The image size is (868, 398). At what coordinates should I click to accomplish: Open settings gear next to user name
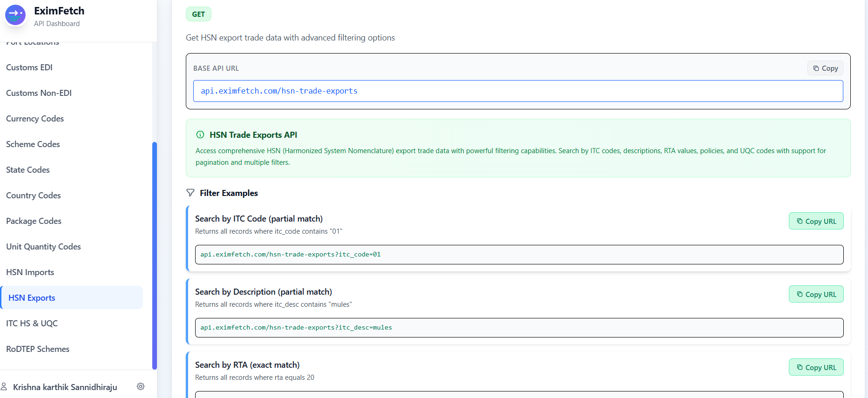pyautogui.click(x=141, y=386)
